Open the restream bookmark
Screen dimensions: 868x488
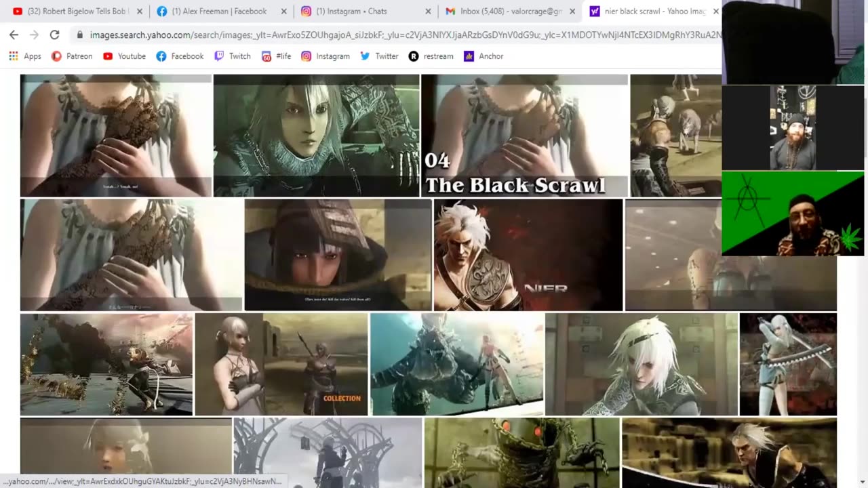click(431, 56)
